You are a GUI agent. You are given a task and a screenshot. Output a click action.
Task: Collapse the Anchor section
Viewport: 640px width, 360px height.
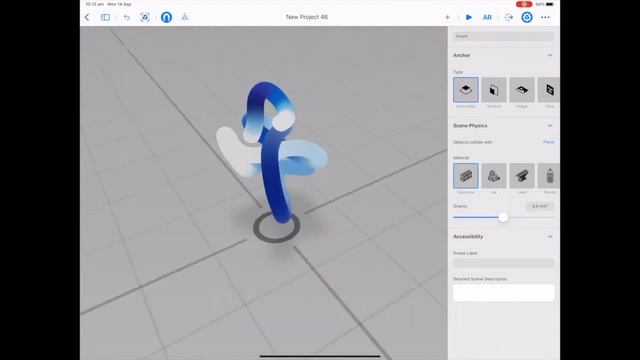pyautogui.click(x=550, y=55)
